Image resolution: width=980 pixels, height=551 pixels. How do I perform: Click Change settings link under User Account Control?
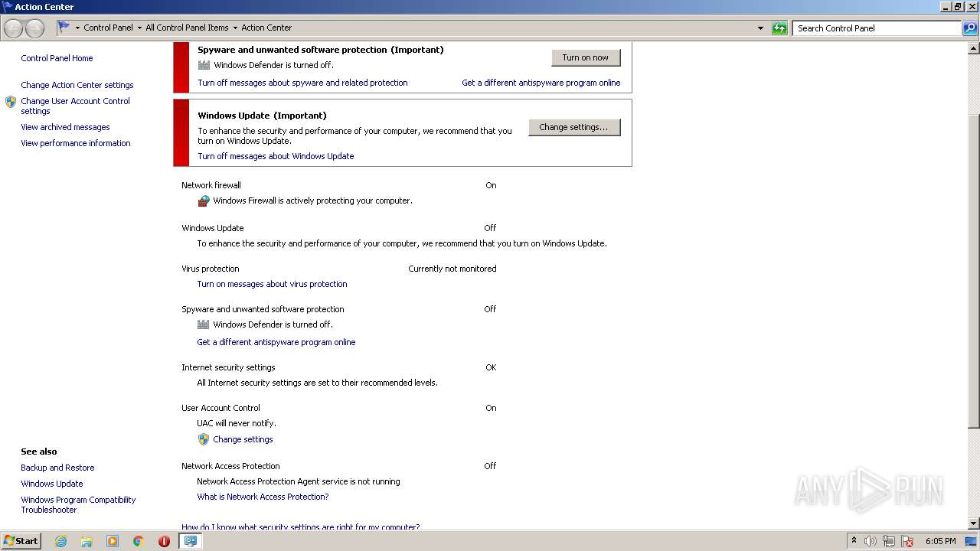coord(243,439)
